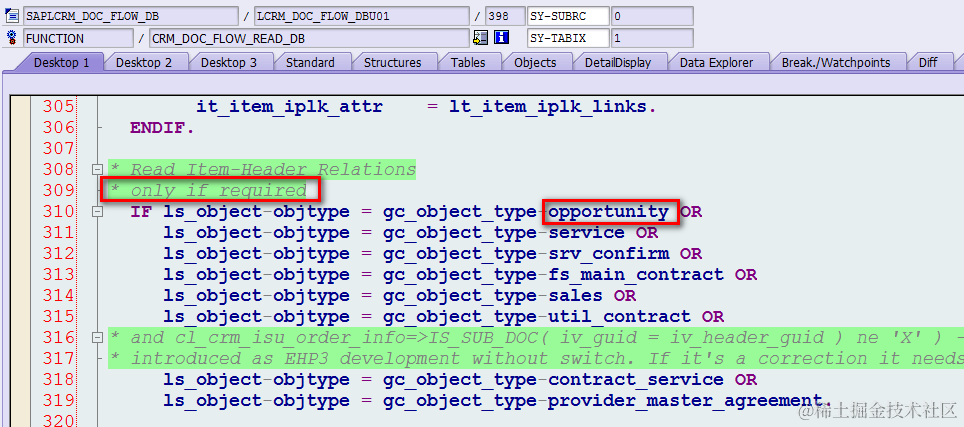Collapse the IF block at line 310

pos(97,212)
